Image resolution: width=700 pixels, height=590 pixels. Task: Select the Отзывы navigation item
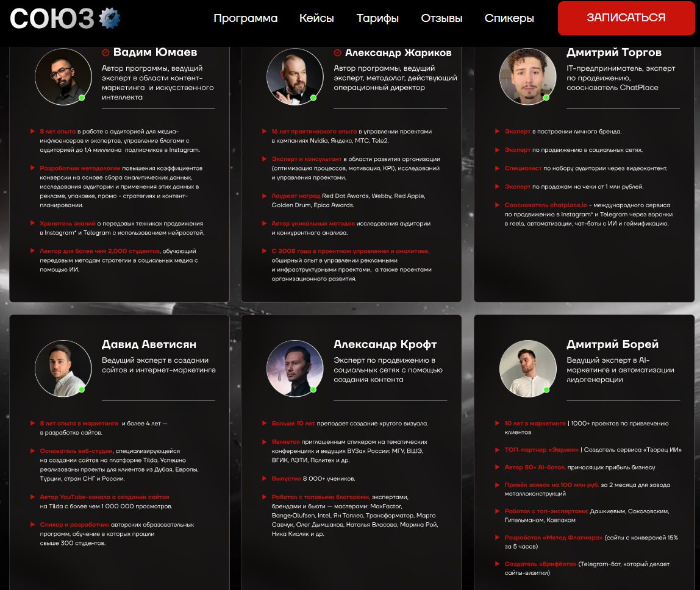(x=441, y=18)
